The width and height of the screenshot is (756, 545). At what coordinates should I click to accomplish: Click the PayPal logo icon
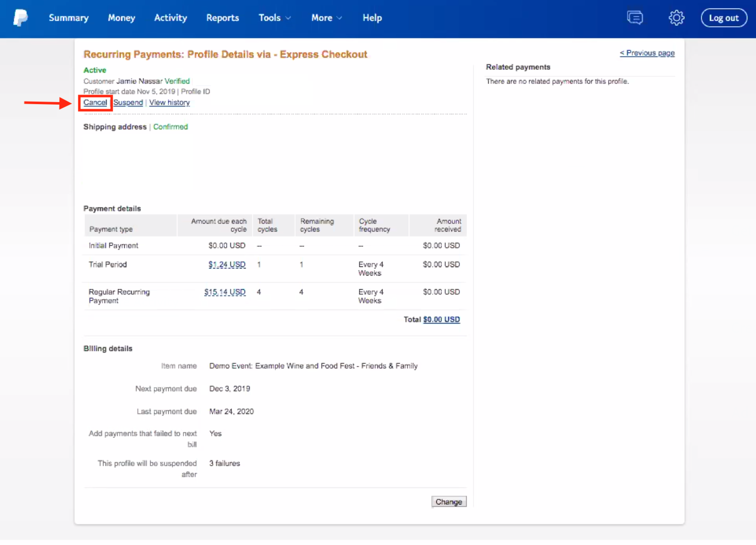click(x=20, y=18)
